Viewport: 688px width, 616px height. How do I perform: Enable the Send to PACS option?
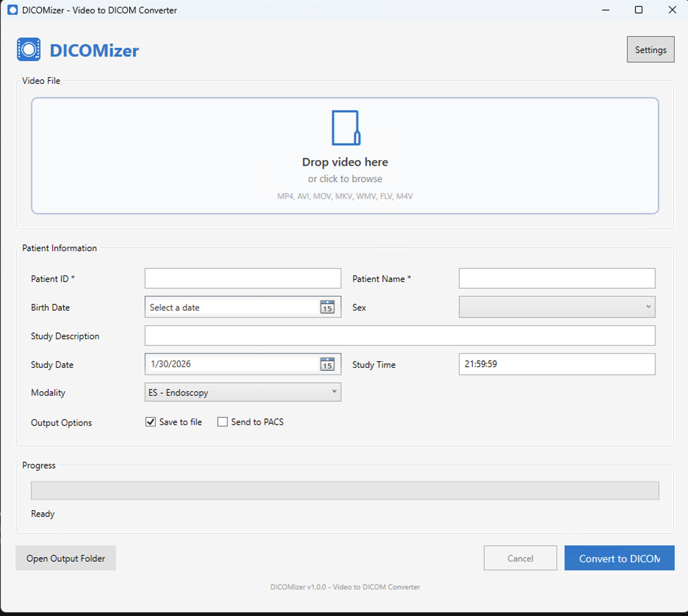[222, 422]
